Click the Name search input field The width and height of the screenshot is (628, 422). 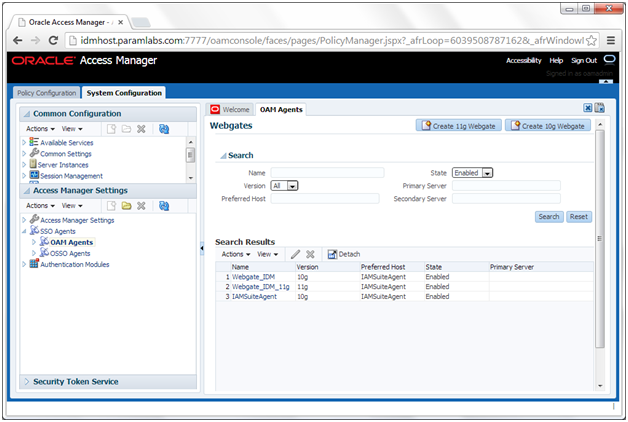click(327, 173)
